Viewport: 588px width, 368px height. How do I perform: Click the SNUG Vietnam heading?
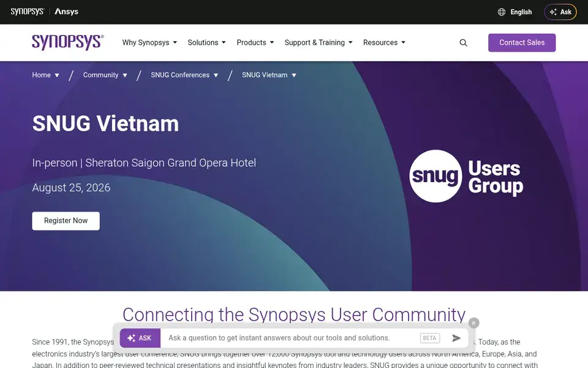pos(105,123)
